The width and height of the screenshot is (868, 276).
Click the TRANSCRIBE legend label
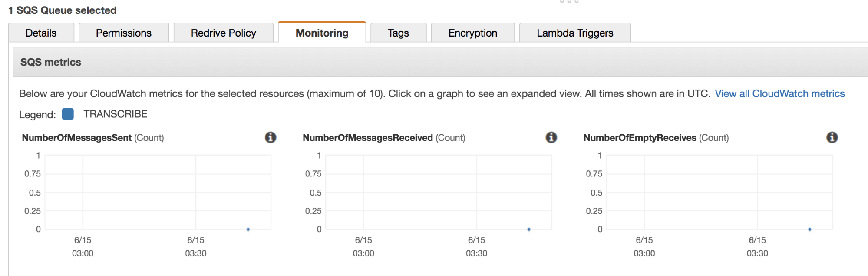[116, 114]
